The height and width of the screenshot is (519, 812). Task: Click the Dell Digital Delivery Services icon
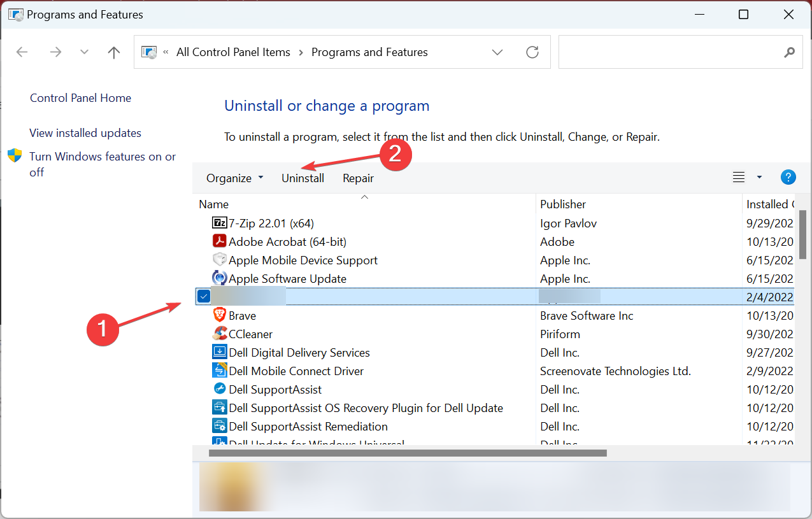220,352
